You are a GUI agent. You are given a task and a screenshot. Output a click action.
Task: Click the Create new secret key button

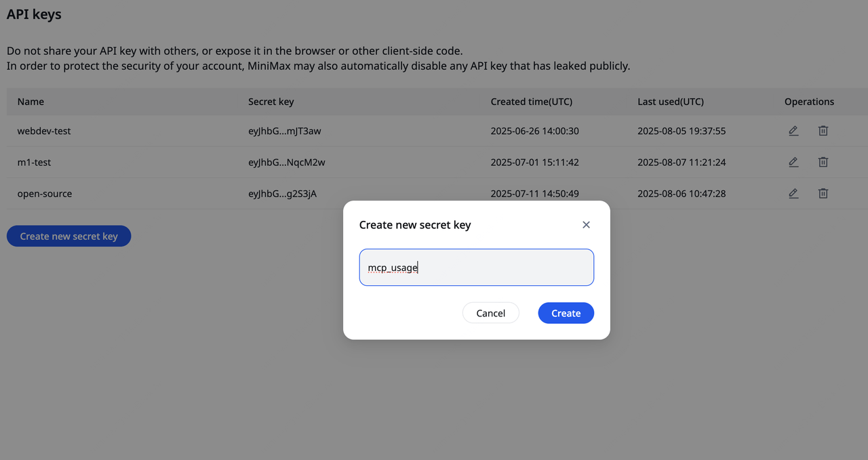68,236
